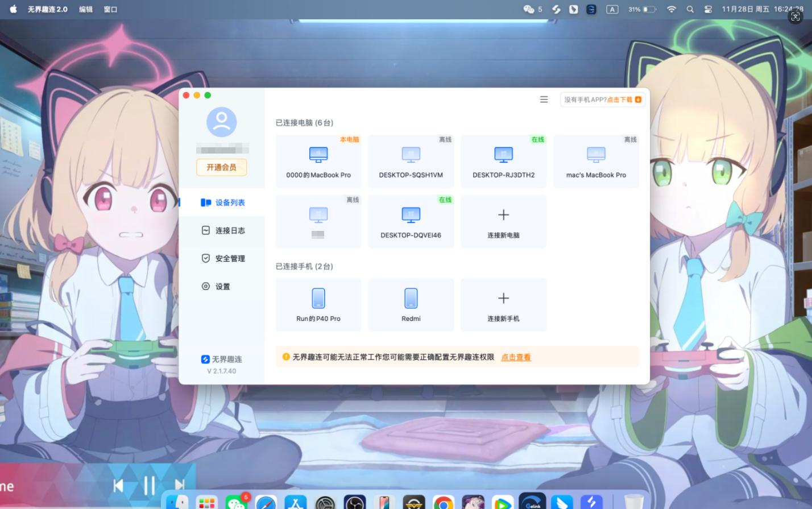Open the 窗口 menu

click(110, 9)
